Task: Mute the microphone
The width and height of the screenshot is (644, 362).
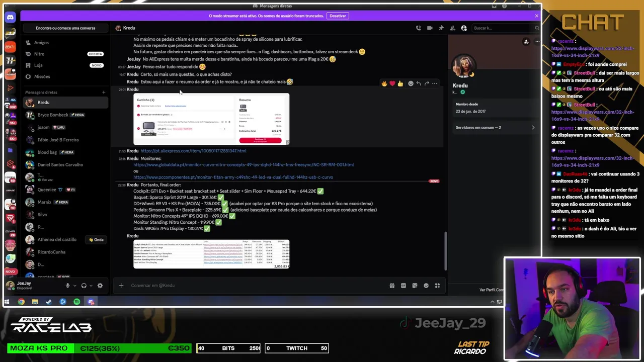Action: pyautogui.click(x=67, y=286)
